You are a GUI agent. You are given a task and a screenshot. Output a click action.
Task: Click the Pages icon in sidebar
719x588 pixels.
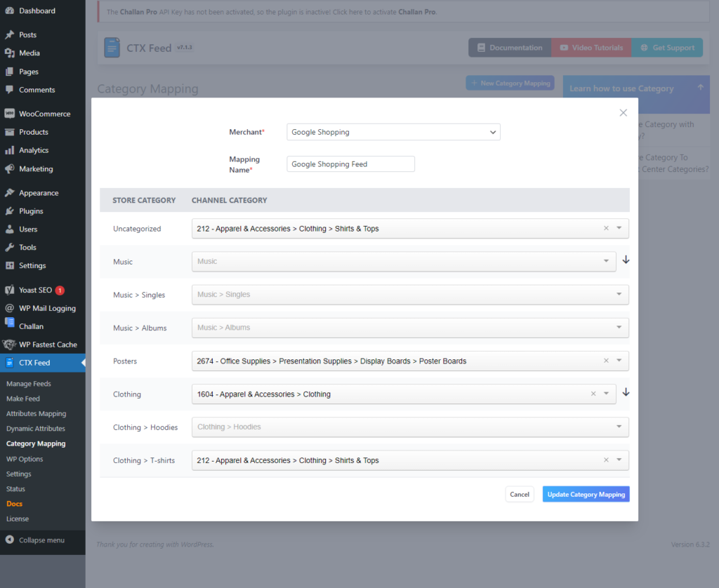(x=10, y=72)
